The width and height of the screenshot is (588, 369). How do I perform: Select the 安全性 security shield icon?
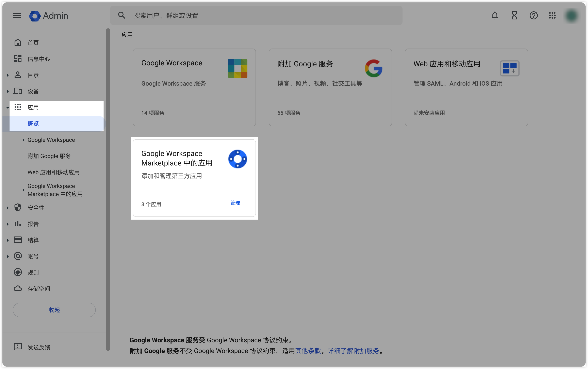click(18, 208)
